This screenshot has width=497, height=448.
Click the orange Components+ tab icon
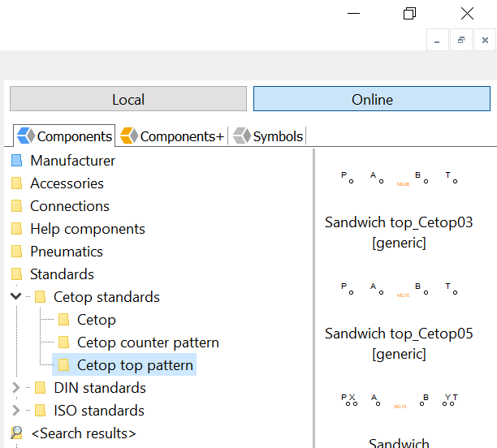point(129,136)
